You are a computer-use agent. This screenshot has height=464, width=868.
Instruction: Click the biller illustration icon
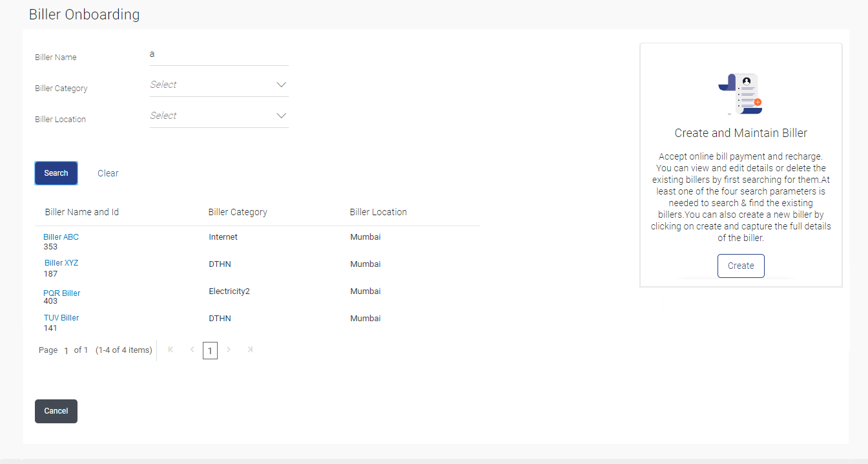pyautogui.click(x=741, y=94)
